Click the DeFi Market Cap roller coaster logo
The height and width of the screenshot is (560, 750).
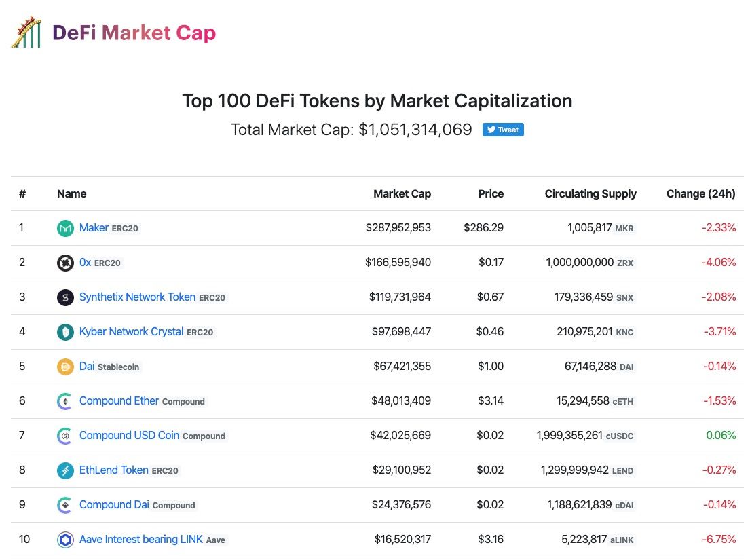tap(25, 31)
